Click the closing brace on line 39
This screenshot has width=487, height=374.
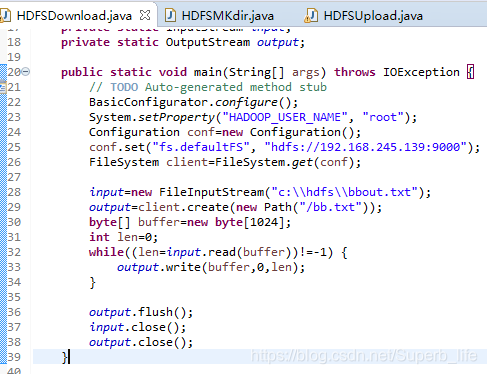65,357
